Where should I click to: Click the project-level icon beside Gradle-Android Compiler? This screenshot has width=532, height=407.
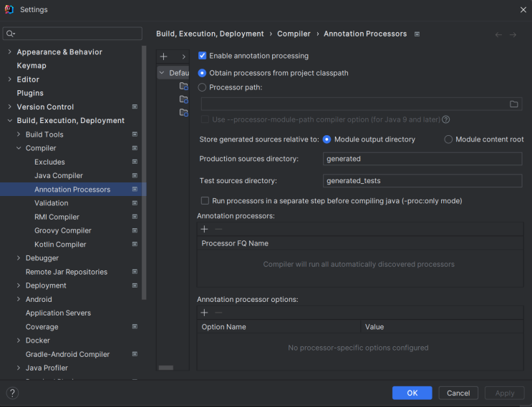click(135, 354)
